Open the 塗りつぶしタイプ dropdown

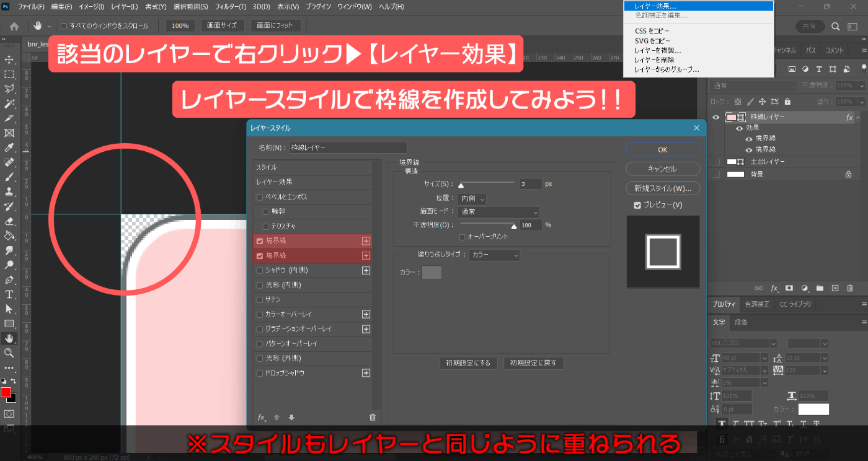(x=494, y=255)
